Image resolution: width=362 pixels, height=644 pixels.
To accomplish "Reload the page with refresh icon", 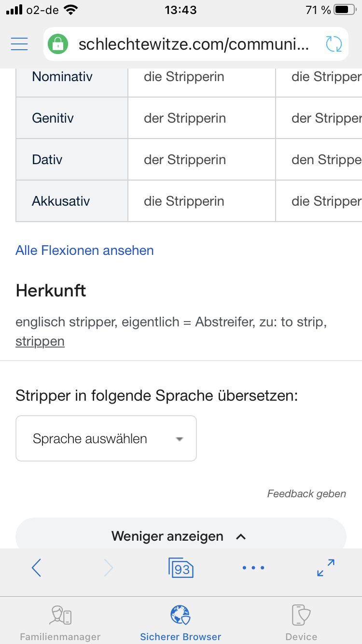I will [x=334, y=44].
